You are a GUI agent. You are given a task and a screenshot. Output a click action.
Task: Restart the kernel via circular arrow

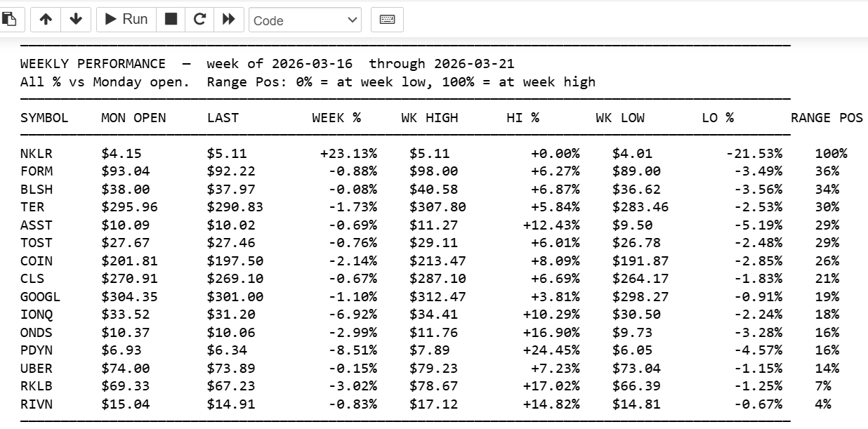point(199,20)
